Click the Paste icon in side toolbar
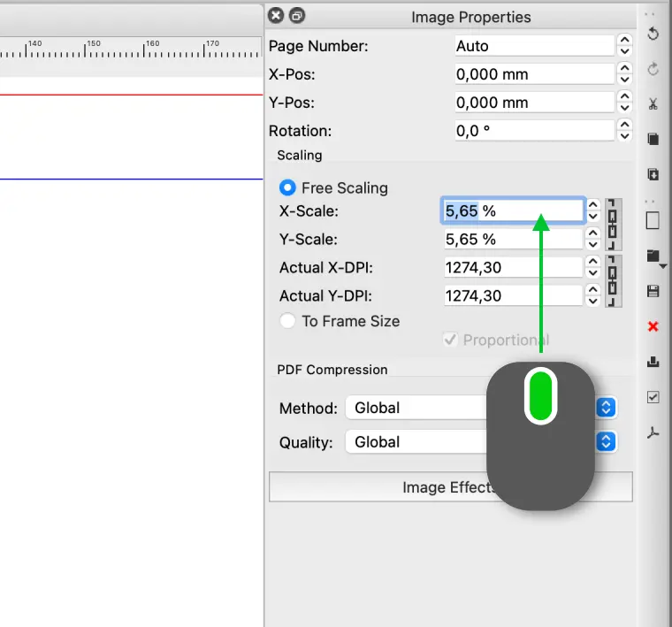 (x=653, y=174)
